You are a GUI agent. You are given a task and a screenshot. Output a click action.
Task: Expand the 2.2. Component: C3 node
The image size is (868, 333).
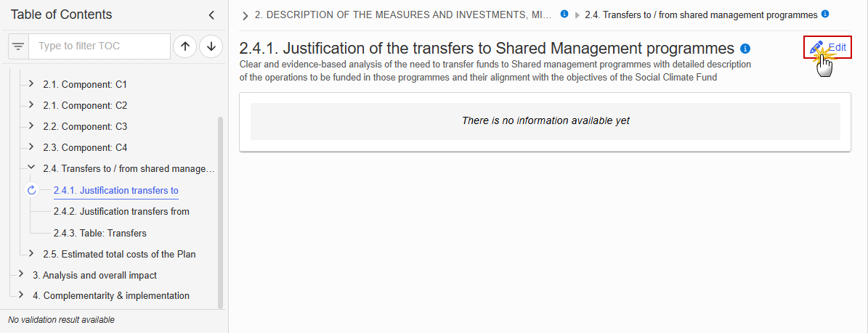[x=31, y=126]
